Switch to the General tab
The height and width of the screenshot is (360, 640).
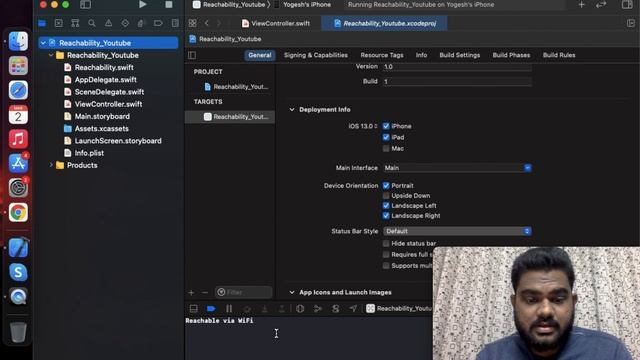[x=260, y=55]
